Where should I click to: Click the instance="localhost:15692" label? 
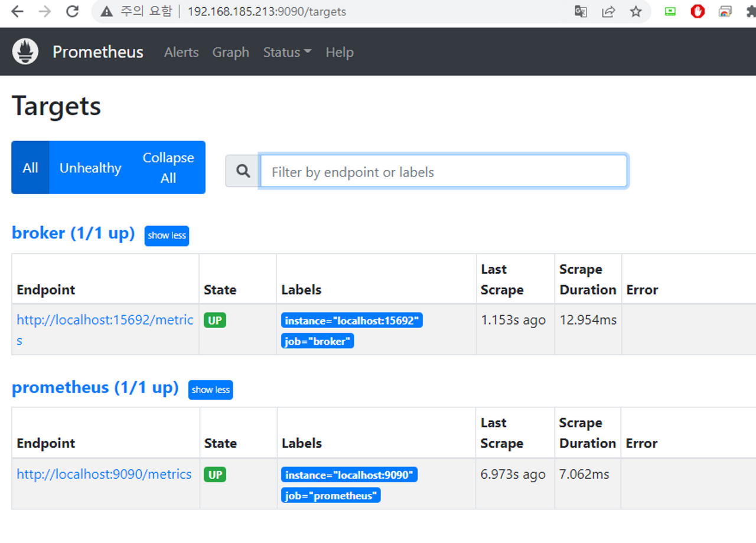click(x=352, y=320)
